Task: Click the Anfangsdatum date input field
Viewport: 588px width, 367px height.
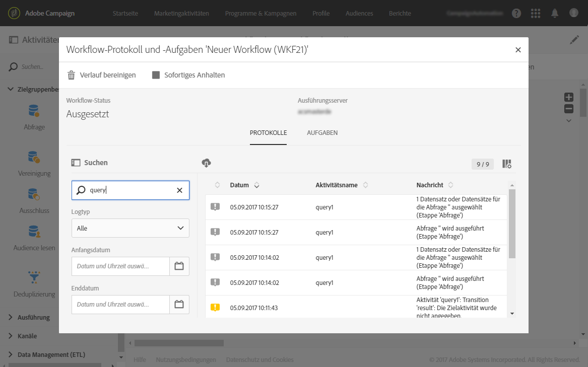Action: click(x=120, y=266)
